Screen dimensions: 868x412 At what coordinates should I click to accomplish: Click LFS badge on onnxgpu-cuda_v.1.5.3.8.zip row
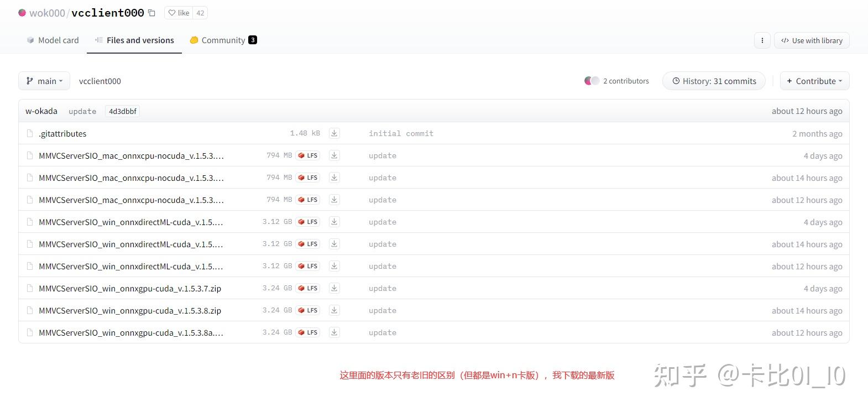(307, 310)
